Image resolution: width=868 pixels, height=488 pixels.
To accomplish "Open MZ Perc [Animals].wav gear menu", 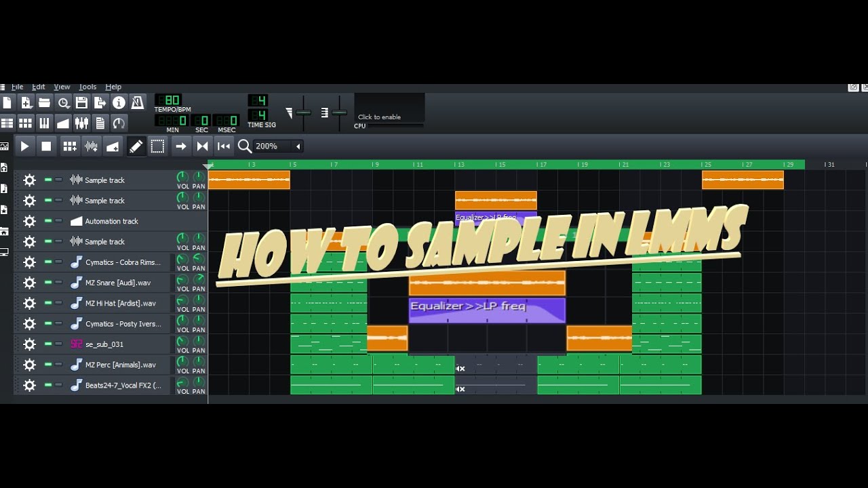I will coord(29,365).
